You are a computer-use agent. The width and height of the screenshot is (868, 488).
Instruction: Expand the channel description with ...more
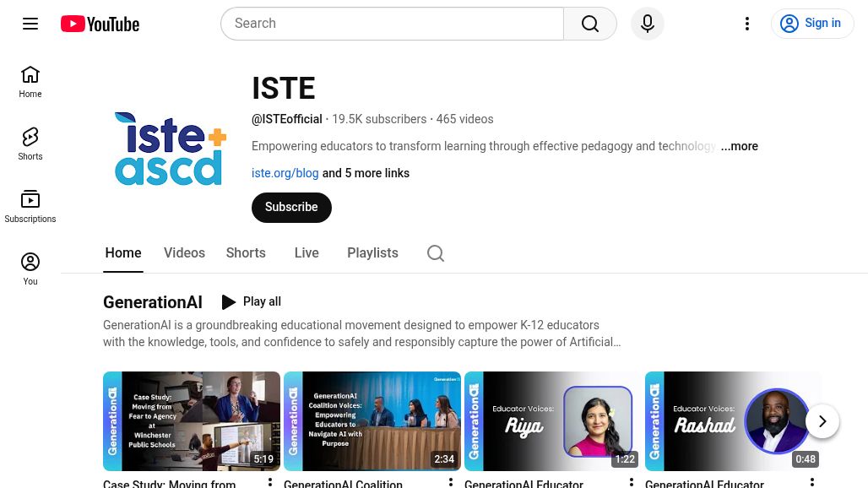click(739, 146)
